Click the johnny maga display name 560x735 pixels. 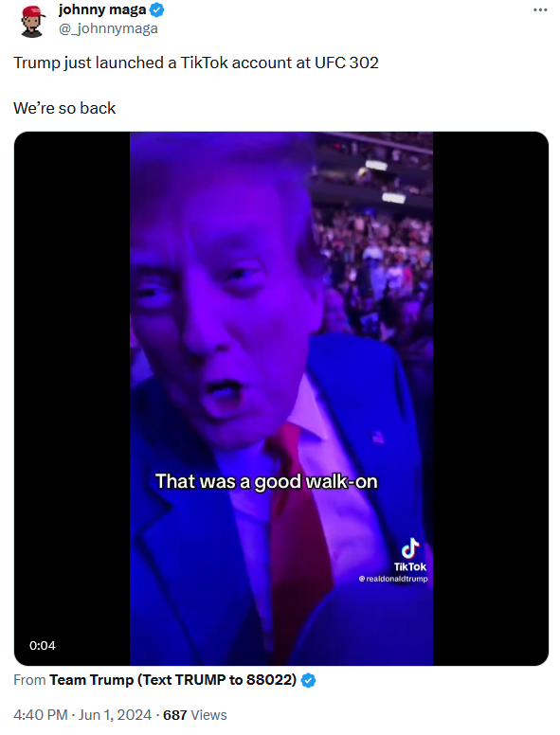(x=102, y=9)
